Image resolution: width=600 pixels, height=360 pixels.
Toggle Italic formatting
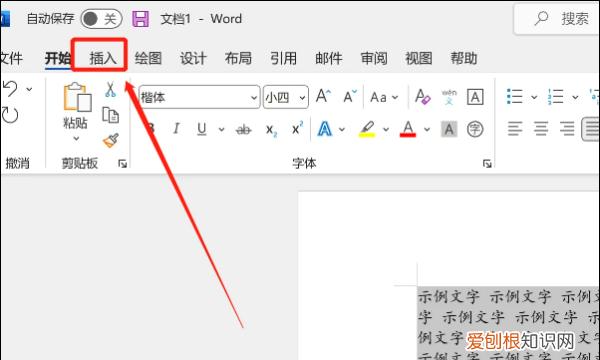[x=176, y=129]
